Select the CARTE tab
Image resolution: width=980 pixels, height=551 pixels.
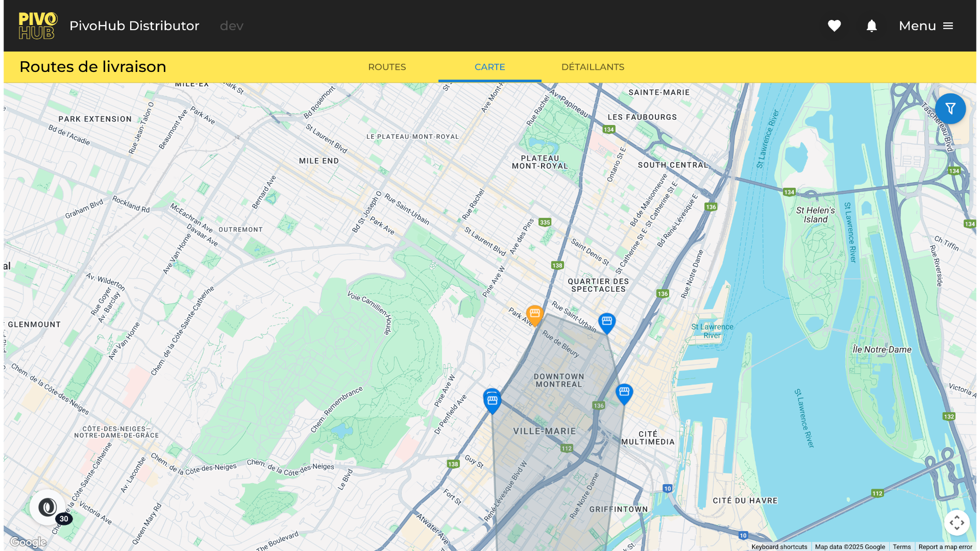(489, 67)
